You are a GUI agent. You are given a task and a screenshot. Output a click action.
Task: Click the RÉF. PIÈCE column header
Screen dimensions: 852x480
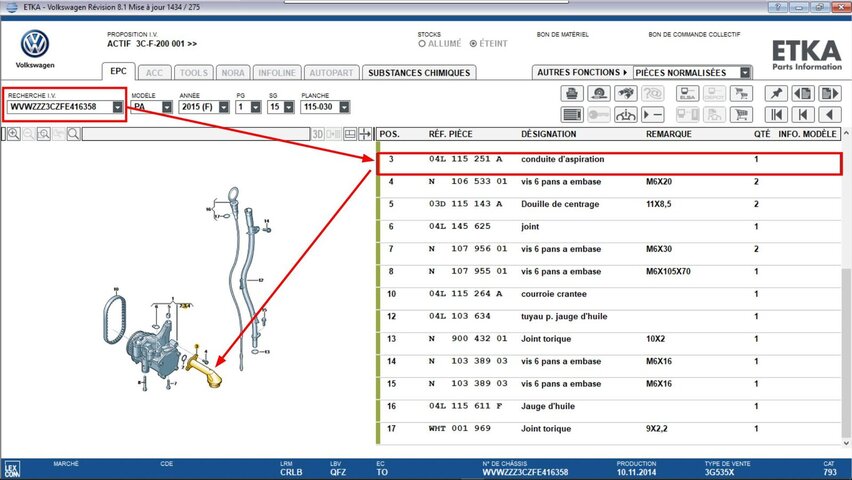pyautogui.click(x=450, y=134)
